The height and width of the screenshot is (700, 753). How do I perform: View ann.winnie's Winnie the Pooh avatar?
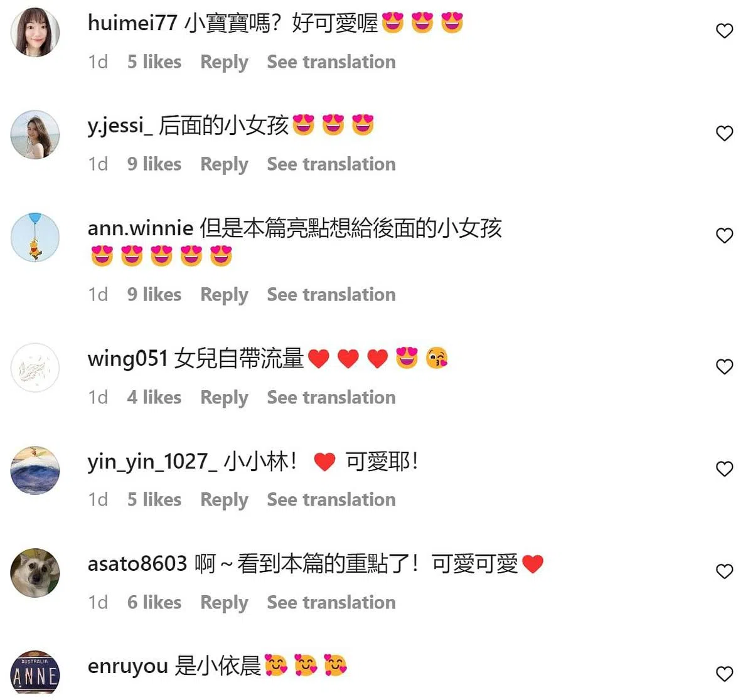point(35,237)
